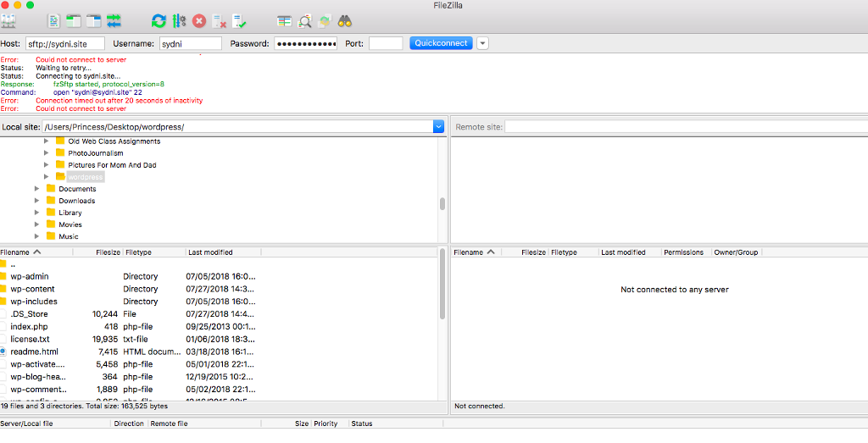Sort local files by Last modified
The height and width of the screenshot is (443, 868).
(210, 252)
